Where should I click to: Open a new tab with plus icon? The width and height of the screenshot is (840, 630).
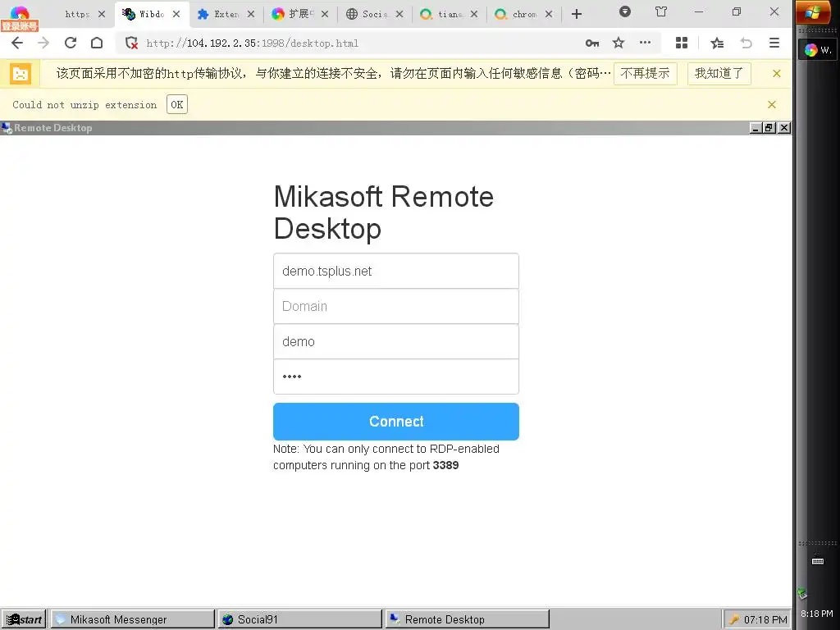(x=577, y=14)
